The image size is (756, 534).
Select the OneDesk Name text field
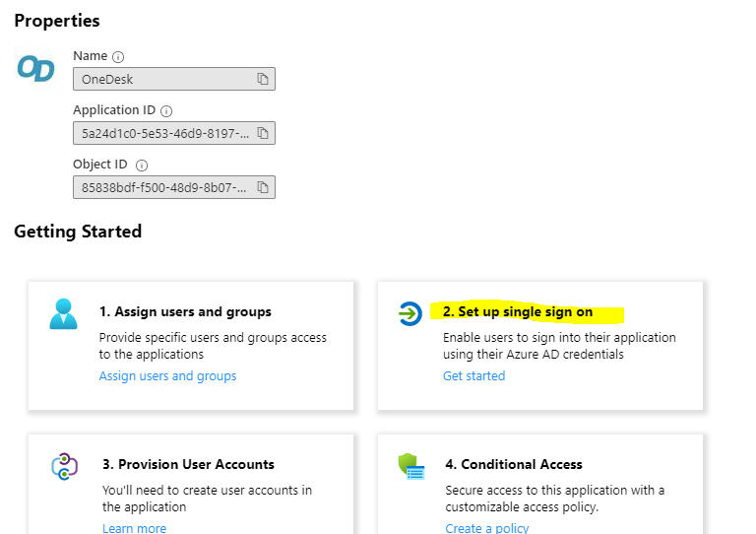[x=162, y=79]
